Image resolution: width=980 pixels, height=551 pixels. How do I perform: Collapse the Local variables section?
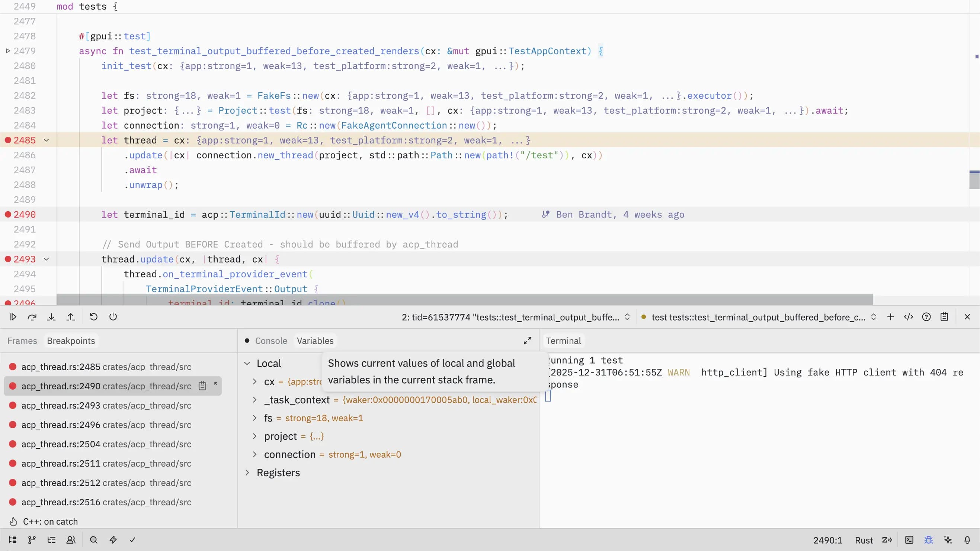point(247,363)
